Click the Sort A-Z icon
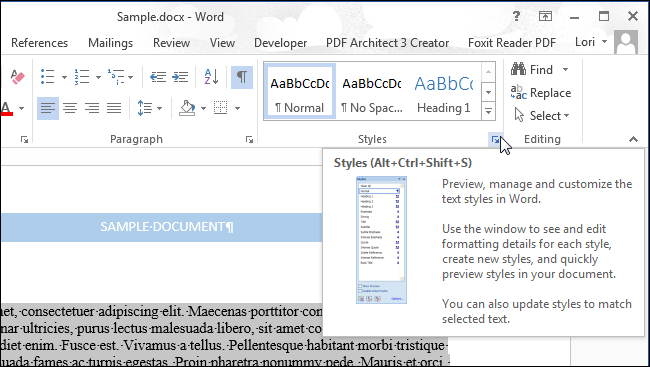650x367 pixels. click(x=211, y=77)
